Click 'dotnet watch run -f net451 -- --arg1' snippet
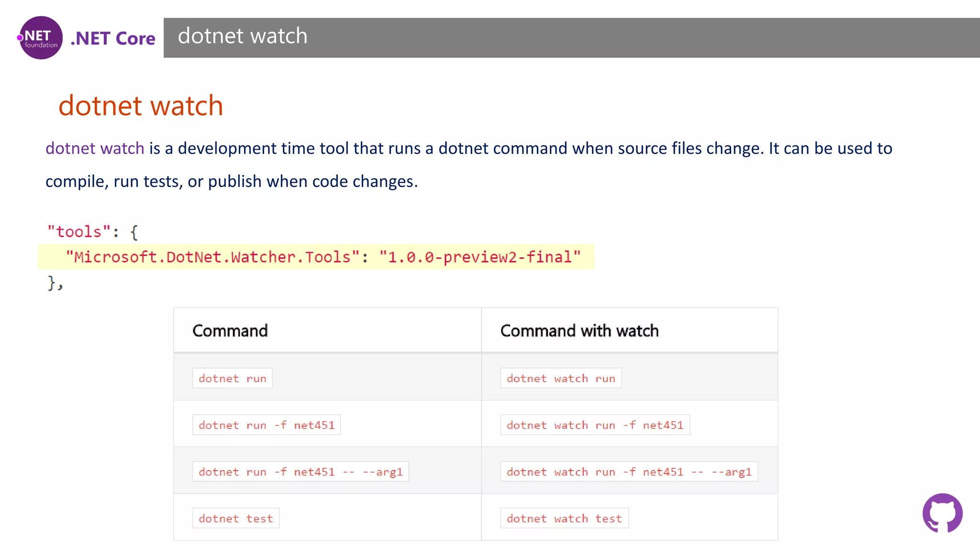Viewport: 980px width, 551px height. [x=628, y=472]
